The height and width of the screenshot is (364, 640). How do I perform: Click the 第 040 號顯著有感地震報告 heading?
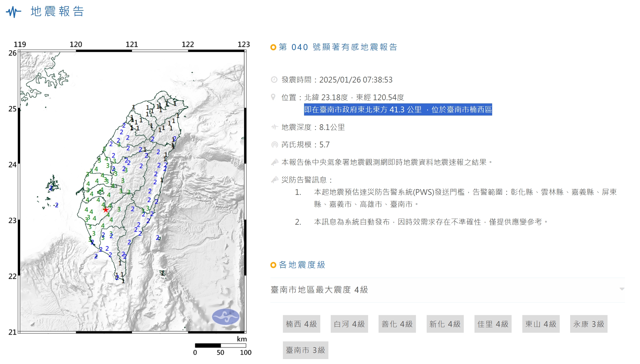[x=338, y=47]
